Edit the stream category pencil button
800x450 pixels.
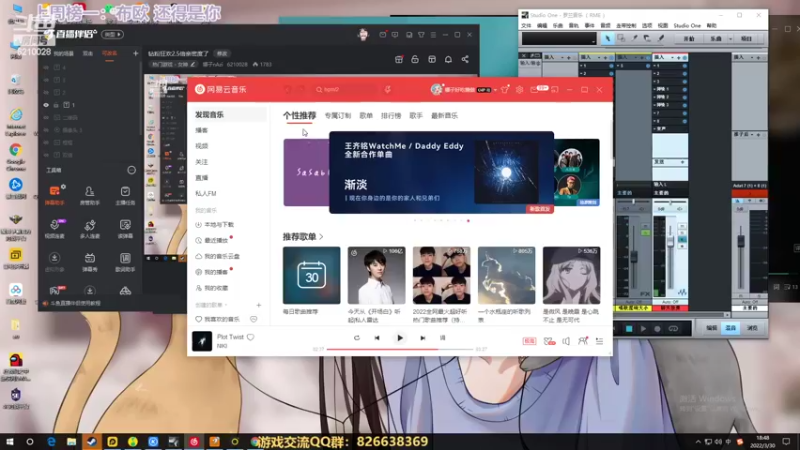[x=193, y=65]
